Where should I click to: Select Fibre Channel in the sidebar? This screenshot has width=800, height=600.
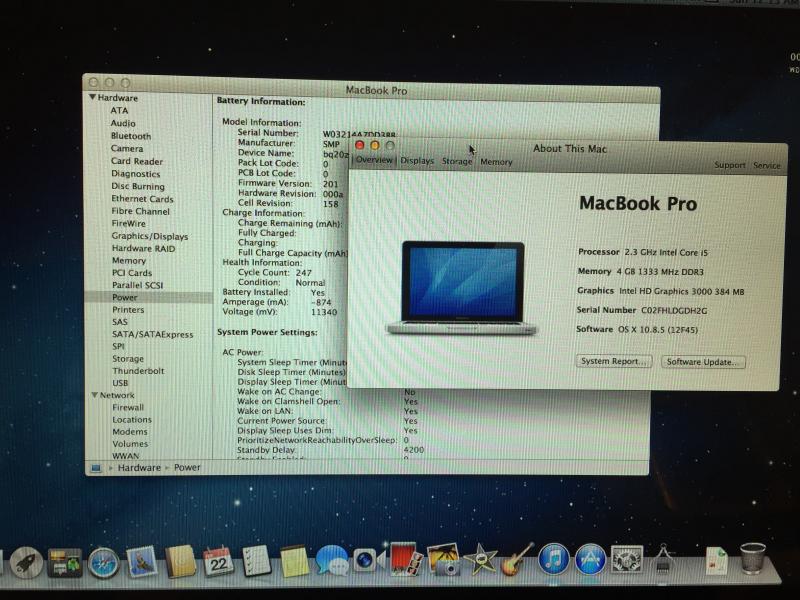pos(141,211)
